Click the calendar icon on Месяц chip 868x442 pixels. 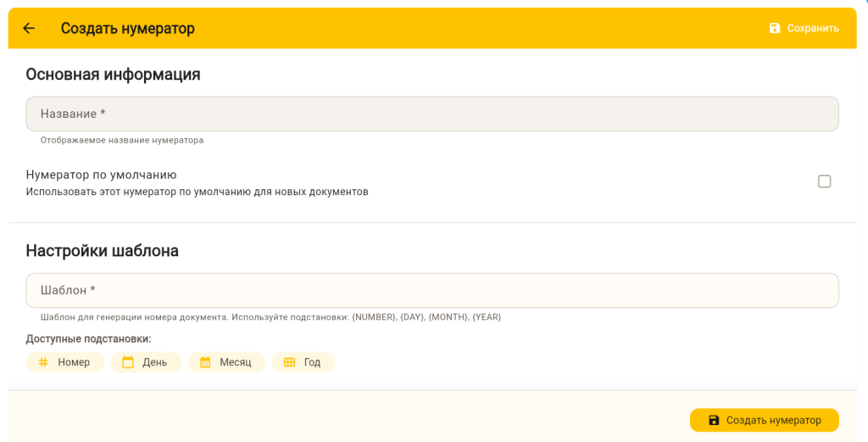[205, 362]
